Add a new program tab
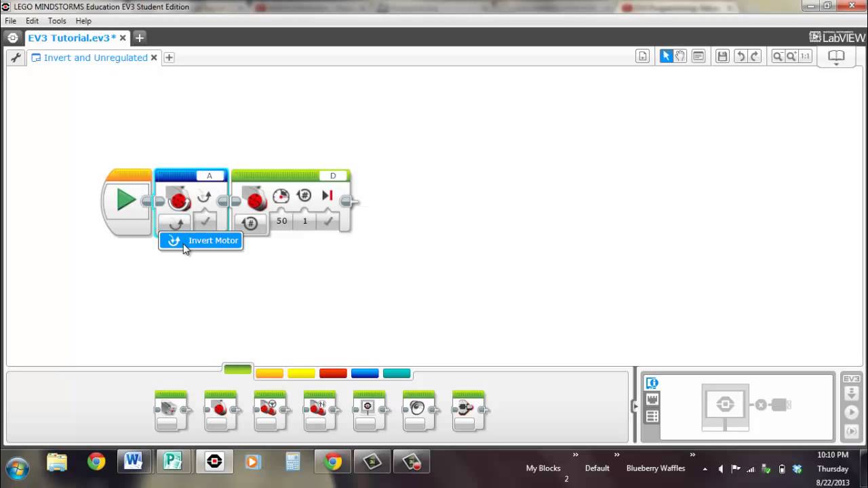Screen dimensions: 868x488 [169, 58]
